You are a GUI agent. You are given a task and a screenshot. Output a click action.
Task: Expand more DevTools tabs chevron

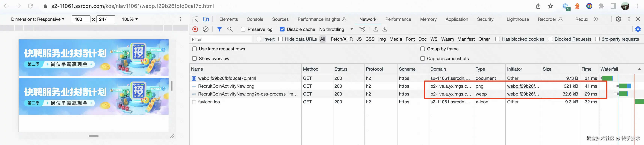click(x=596, y=19)
